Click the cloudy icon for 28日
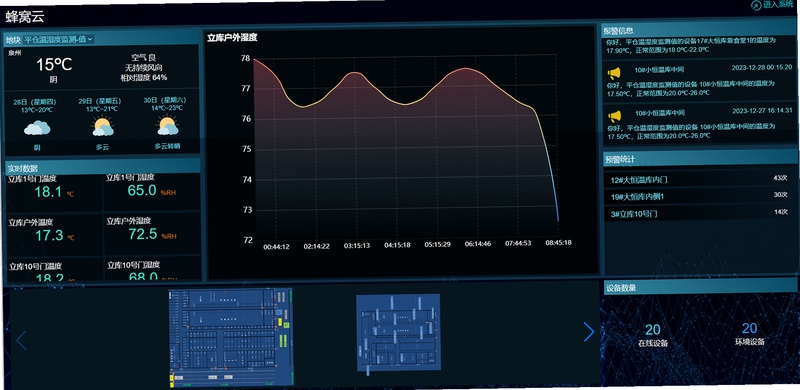Screen dimensions: 800x390 (x=37, y=127)
